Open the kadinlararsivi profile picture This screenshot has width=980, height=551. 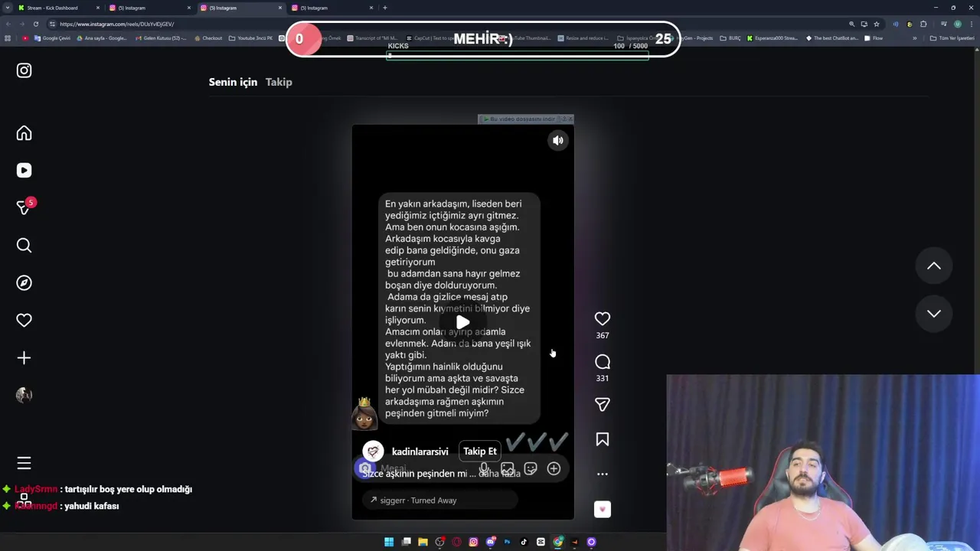coord(373,452)
